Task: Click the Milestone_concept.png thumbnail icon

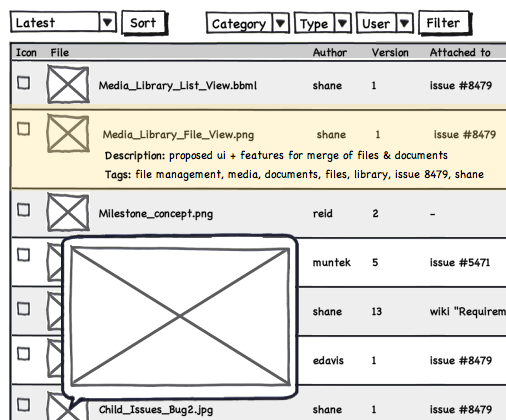Action: point(68,212)
